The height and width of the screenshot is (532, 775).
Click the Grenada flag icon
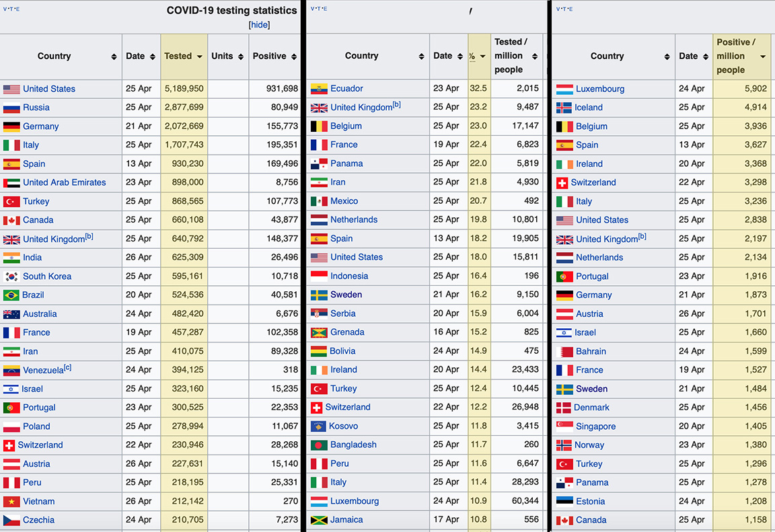click(319, 332)
